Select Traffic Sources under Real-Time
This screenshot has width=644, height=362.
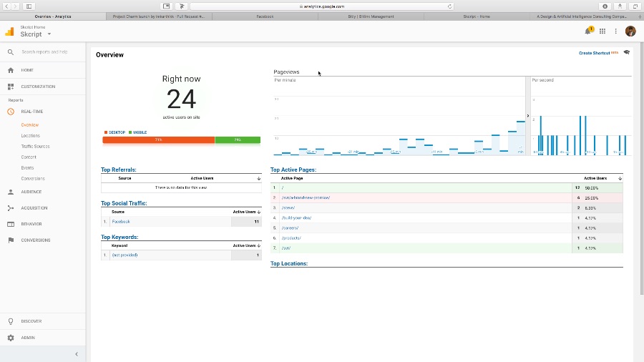point(35,147)
